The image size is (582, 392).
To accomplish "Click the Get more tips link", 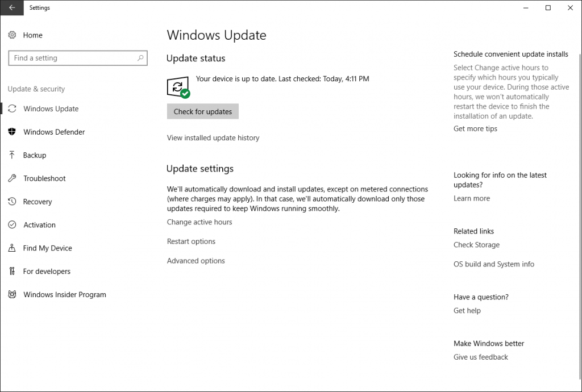I will click(x=475, y=128).
